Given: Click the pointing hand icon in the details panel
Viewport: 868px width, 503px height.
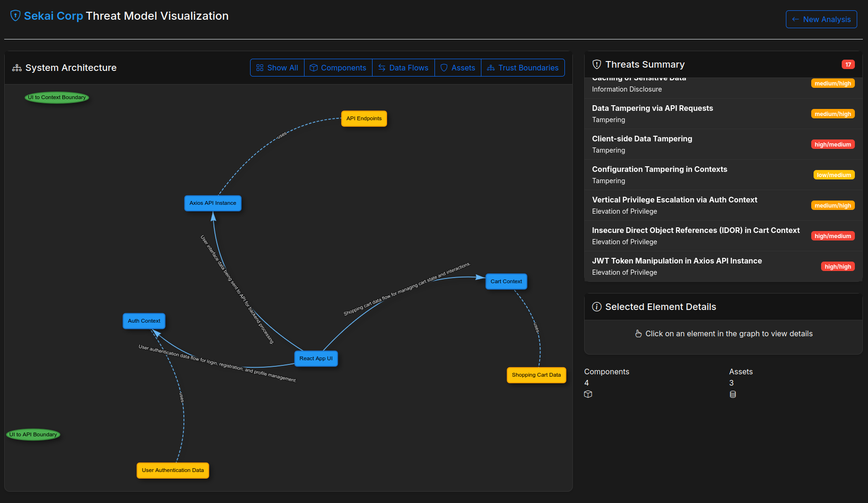Looking at the screenshot, I should click(x=638, y=333).
